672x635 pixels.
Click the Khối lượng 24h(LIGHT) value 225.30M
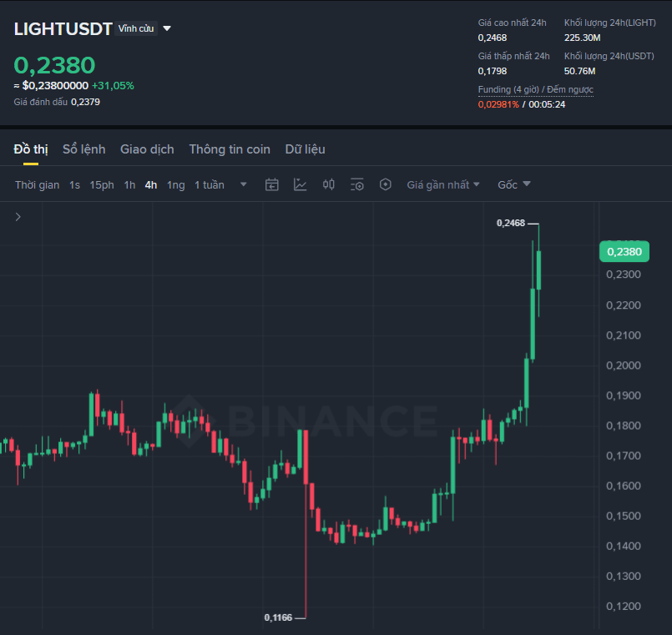(583, 38)
